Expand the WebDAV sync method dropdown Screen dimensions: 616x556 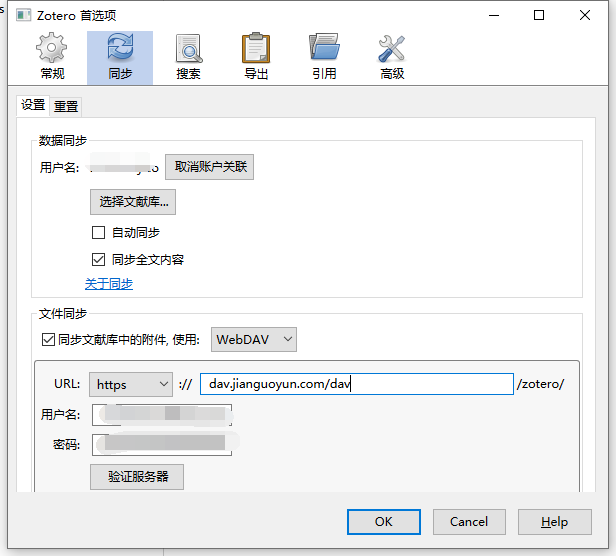[254, 340]
